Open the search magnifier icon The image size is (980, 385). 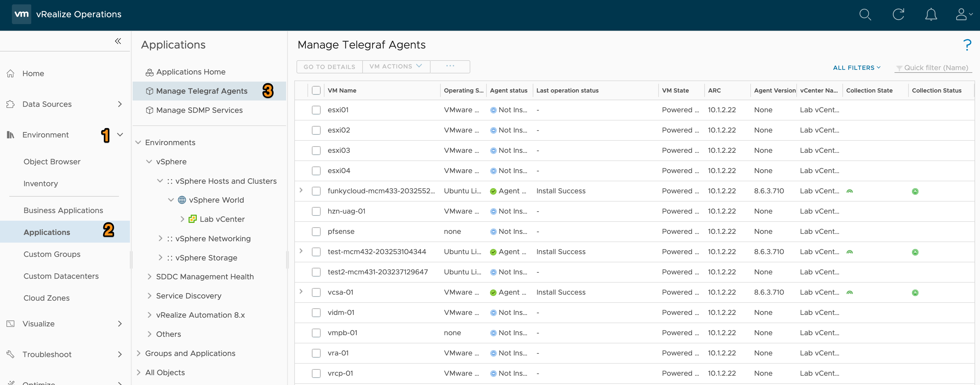(x=865, y=15)
